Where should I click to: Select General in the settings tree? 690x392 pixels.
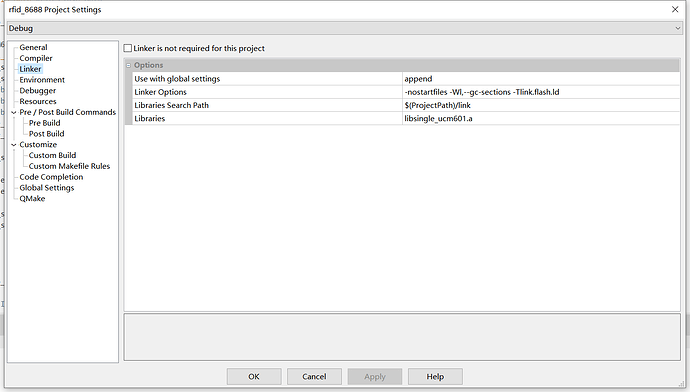(x=33, y=47)
